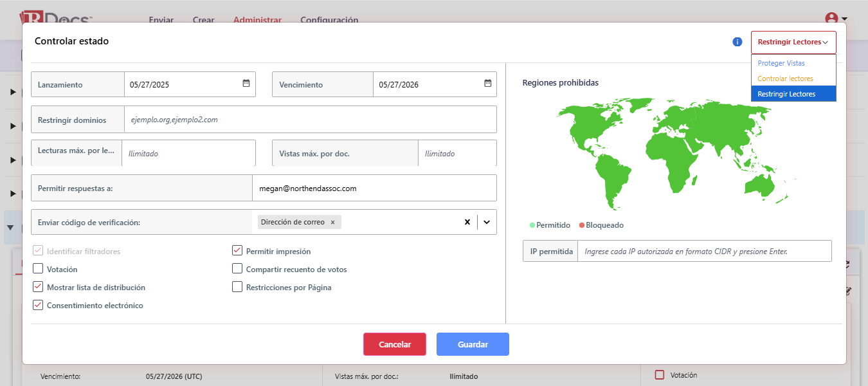The height and width of the screenshot is (386, 868).
Task: Click the Cancelar button
Action: 395,344
